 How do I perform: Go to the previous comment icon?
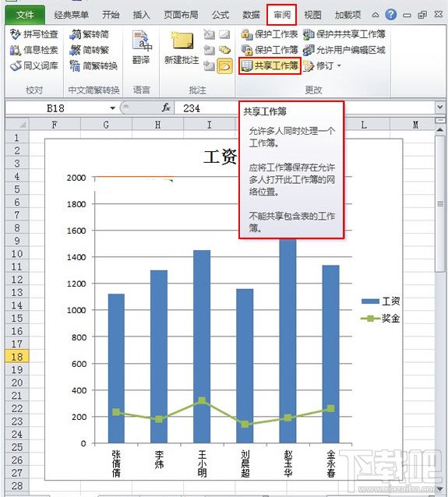210,50
